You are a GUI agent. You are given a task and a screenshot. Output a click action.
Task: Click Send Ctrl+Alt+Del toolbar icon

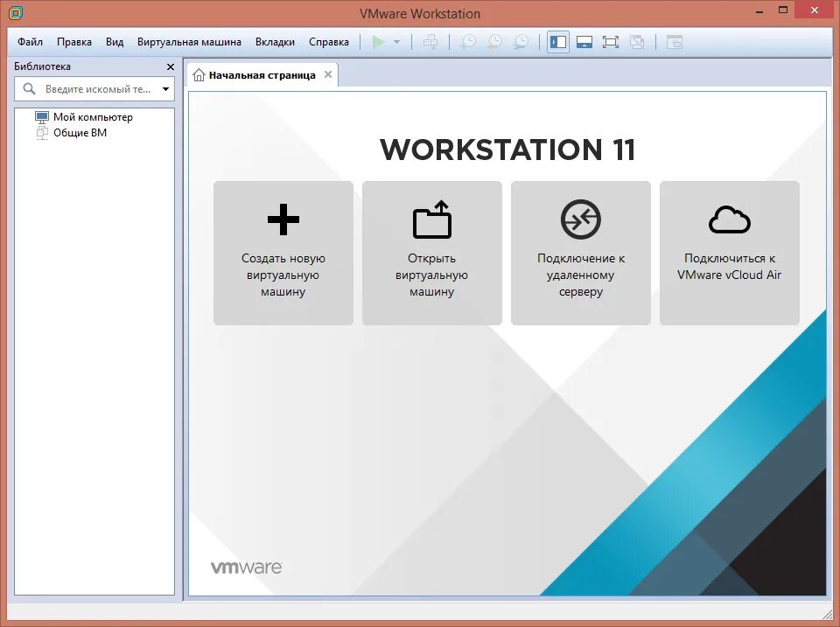[x=430, y=42]
